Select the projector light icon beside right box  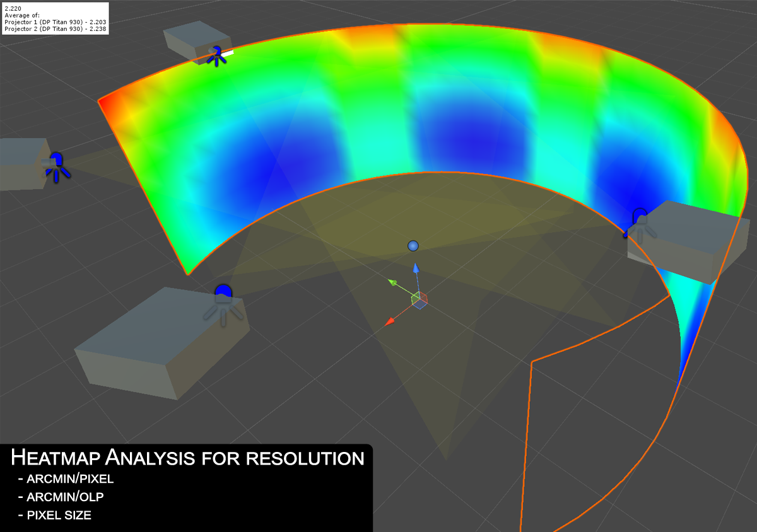coord(640,225)
